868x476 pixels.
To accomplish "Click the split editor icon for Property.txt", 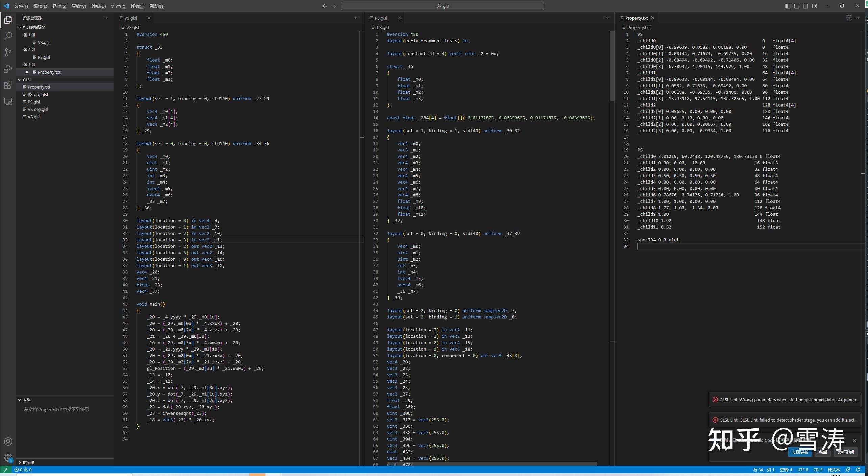I will coord(849,18).
